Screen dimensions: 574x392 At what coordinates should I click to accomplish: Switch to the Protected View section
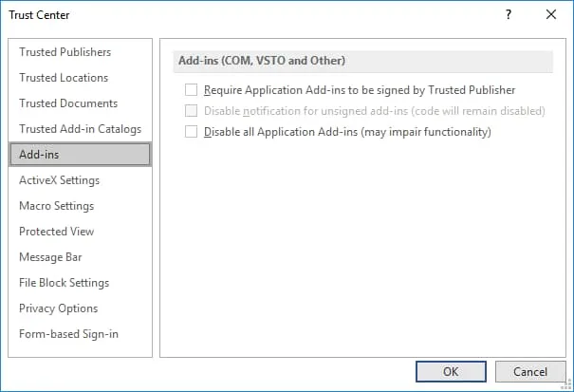56,232
